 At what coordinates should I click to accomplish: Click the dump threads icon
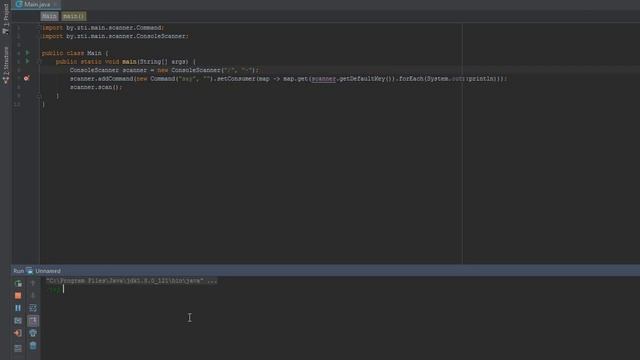click(18, 321)
